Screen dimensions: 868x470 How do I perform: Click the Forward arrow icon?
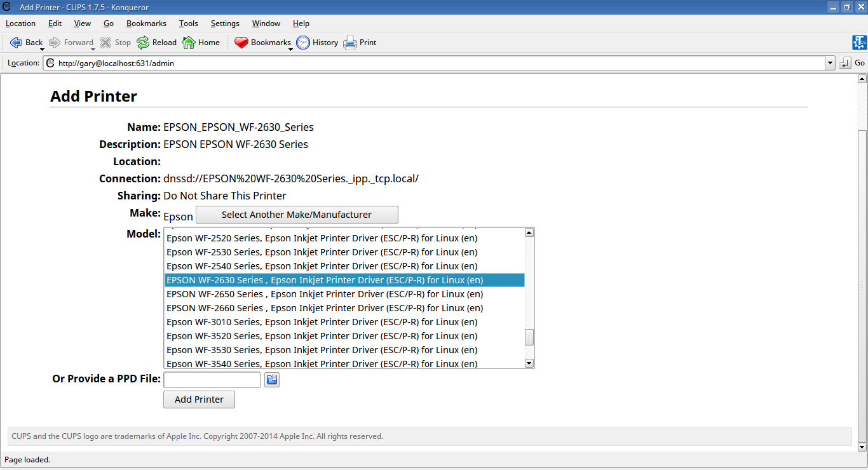click(x=55, y=43)
